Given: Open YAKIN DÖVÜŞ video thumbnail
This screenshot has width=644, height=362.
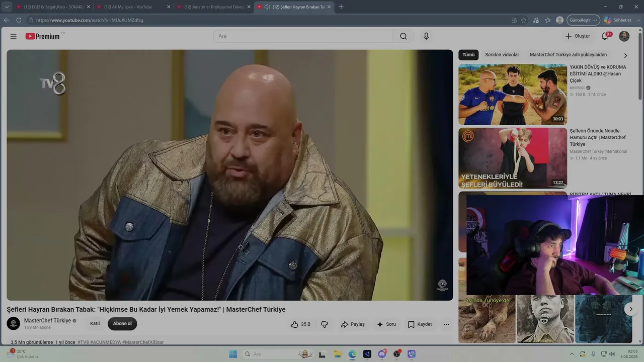Looking at the screenshot, I should click(513, 95).
